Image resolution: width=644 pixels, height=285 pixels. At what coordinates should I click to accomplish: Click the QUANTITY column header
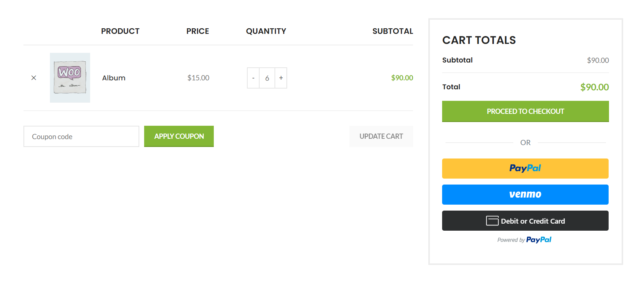pos(266,31)
